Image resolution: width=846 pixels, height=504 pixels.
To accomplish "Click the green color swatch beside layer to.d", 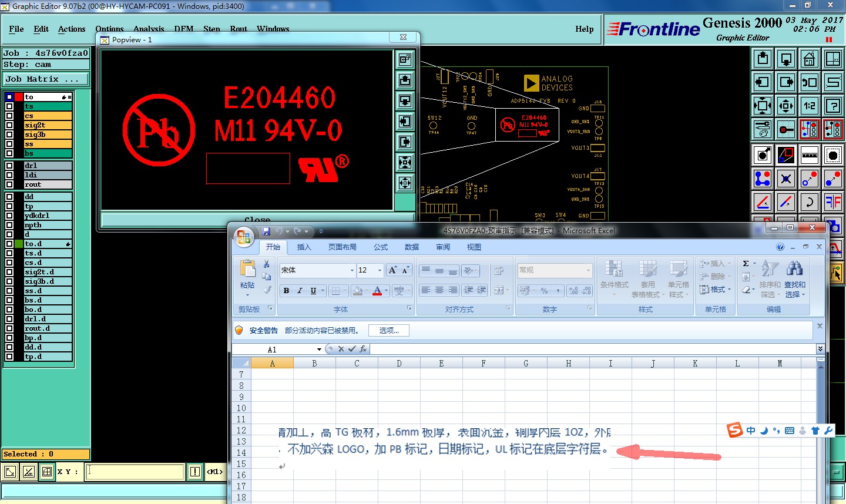I will [x=19, y=244].
